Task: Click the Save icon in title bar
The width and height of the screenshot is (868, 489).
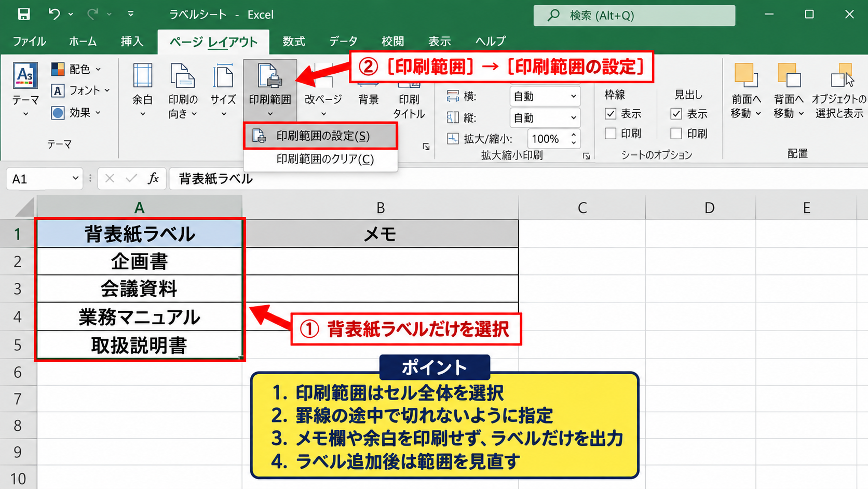Action: [24, 14]
